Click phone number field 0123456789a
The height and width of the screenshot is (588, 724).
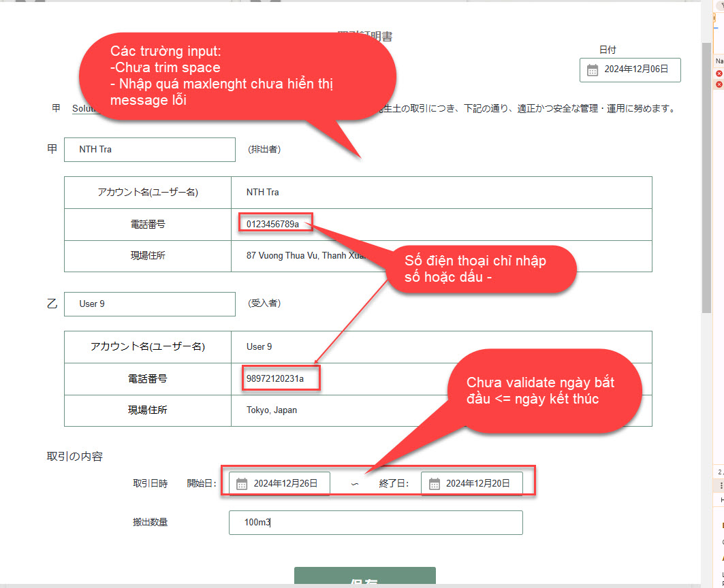(x=275, y=224)
